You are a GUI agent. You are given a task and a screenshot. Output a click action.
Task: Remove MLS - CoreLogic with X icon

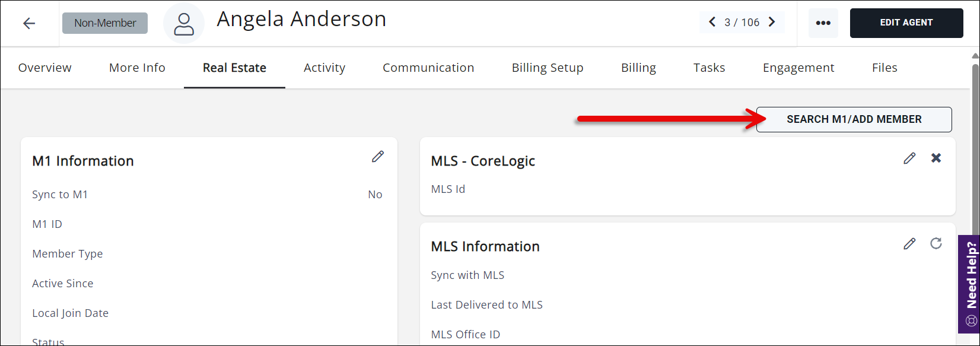click(936, 158)
